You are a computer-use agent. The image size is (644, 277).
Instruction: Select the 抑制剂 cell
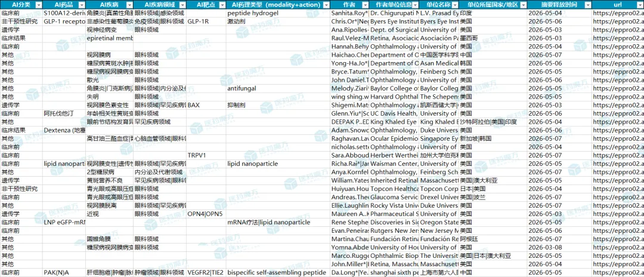[278, 105]
